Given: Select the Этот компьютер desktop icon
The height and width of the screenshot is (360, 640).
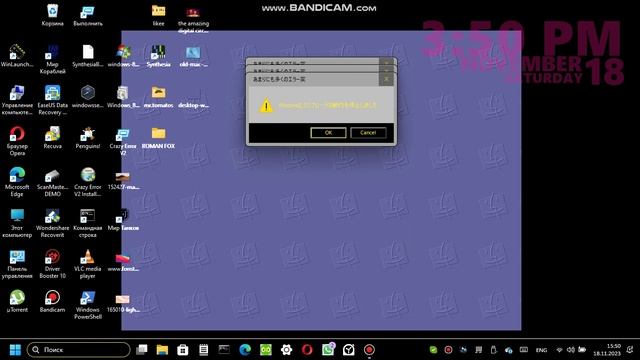Looking at the screenshot, I should point(17,223).
